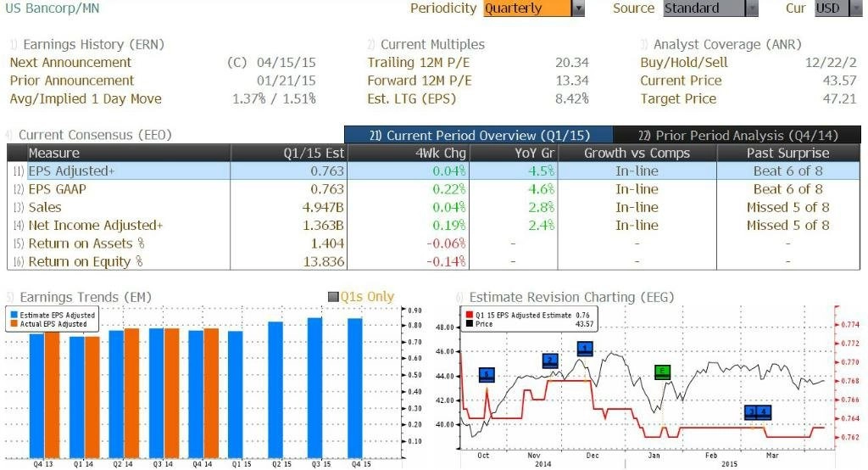Click the Q1/15 Est column header

tap(289, 153)
